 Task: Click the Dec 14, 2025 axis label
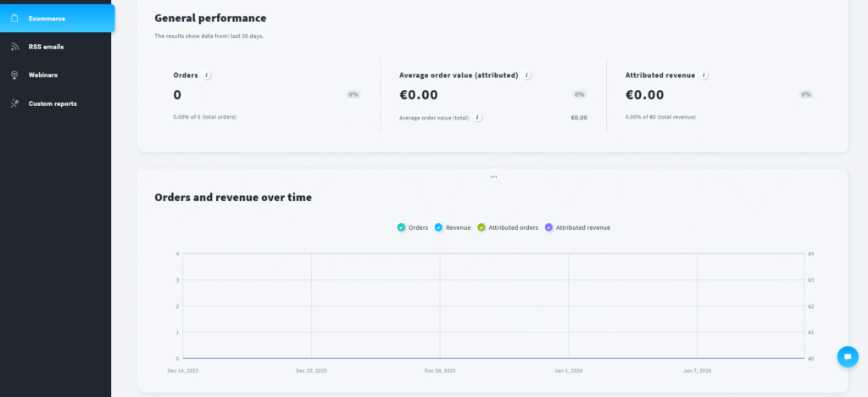(183, 371)
